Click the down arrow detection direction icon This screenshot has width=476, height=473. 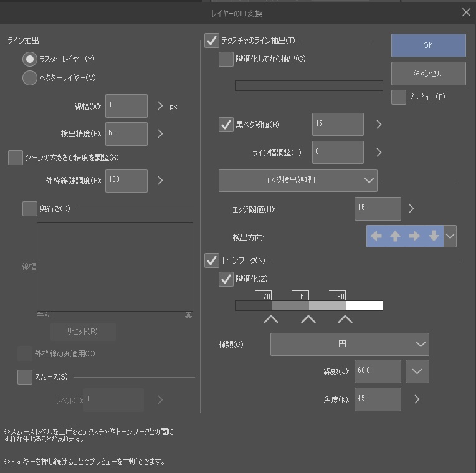[434, 236]
